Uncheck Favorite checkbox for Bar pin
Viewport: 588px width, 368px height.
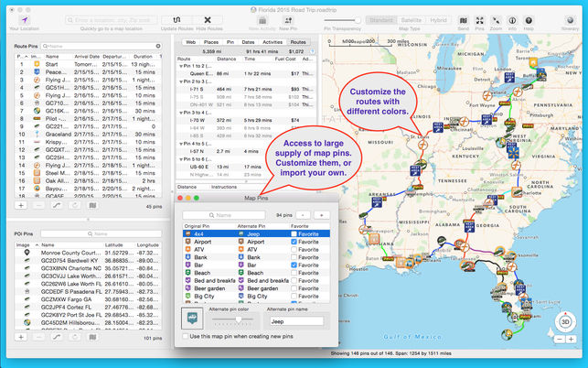pyautogui.click(x=294, y=265)
